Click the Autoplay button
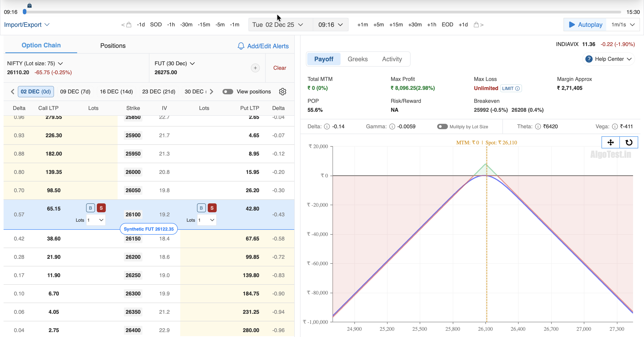Viewport: 644px width, 337px height. (x=585, y=25)
